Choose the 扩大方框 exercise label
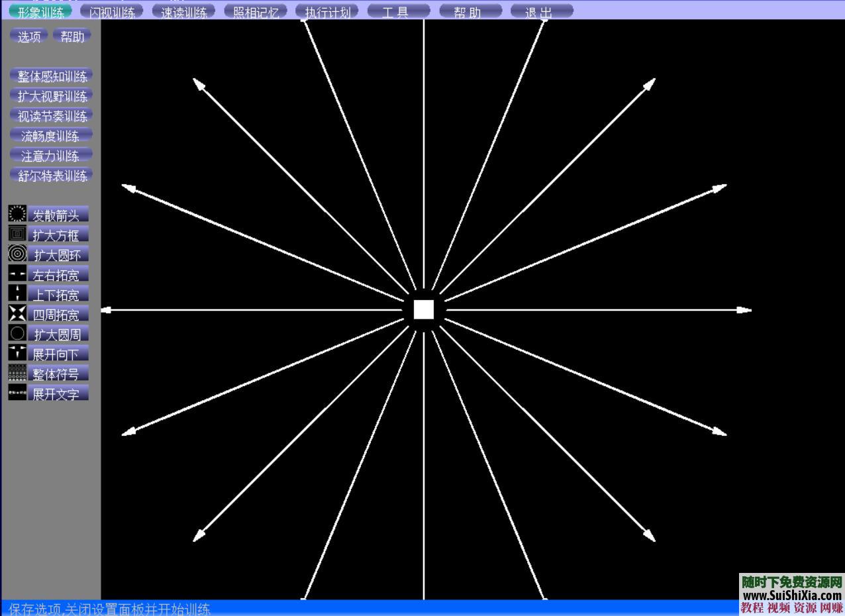845x616 pixels. tap(58, 234)
